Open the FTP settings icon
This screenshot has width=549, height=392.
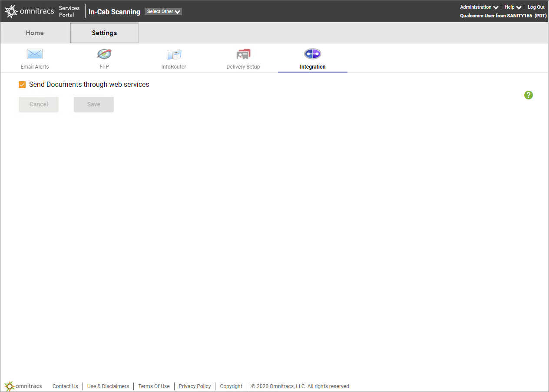click(104, 54)
